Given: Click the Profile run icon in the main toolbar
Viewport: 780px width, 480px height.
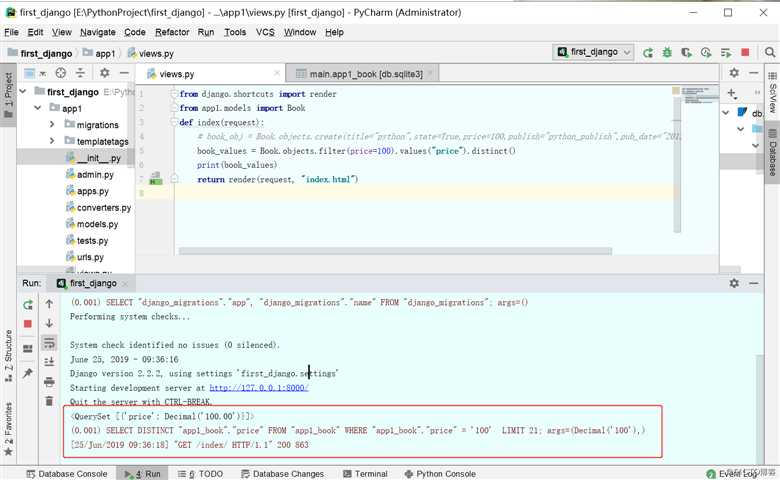Looking at the screenshot, I should (706, 52).
